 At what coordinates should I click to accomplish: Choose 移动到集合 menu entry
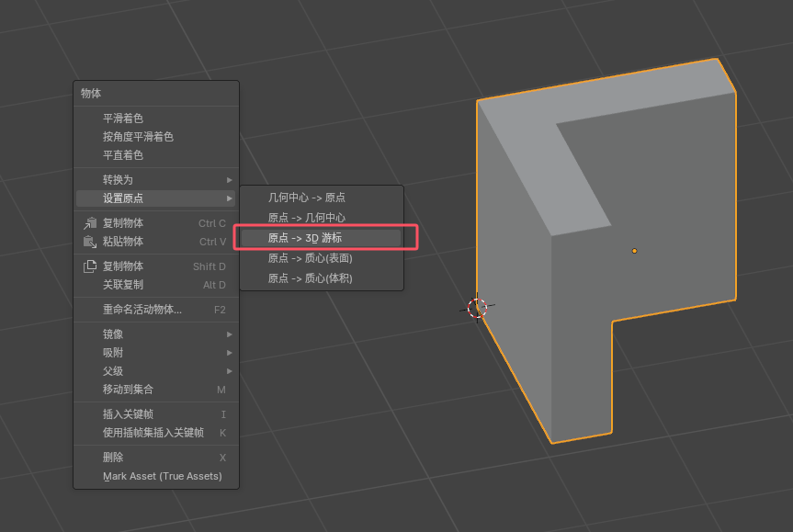point(156,390)
